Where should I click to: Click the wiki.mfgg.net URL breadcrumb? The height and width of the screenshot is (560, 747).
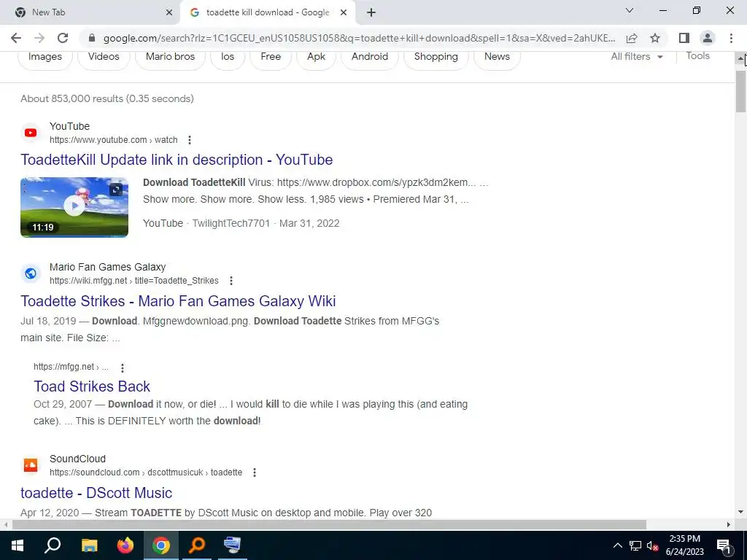(x=134, y=281)
